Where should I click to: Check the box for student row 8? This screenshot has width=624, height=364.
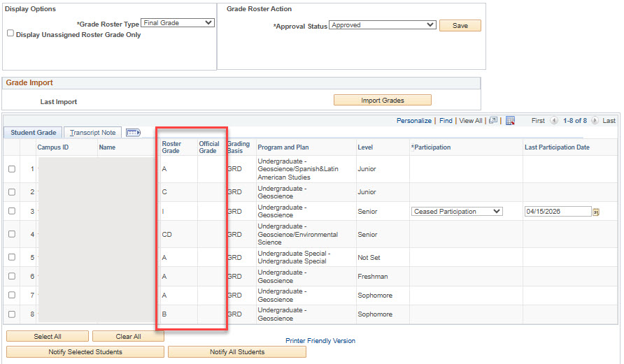coord(12,314)
